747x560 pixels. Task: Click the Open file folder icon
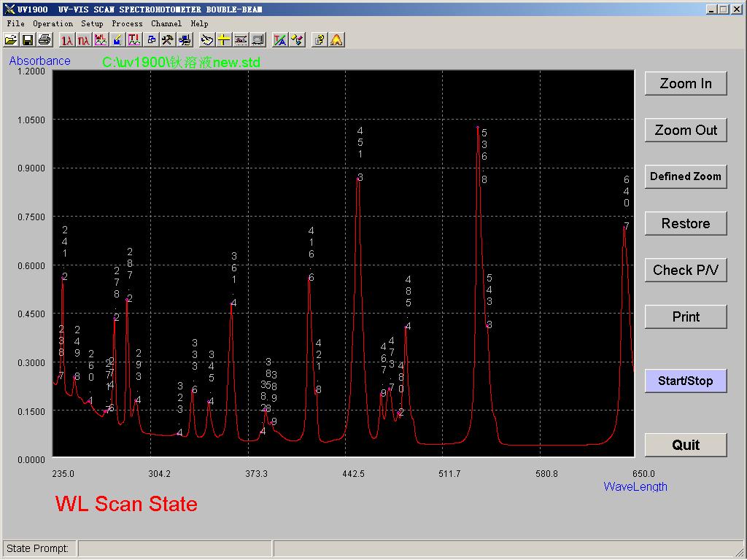click(x=11, y=39)
